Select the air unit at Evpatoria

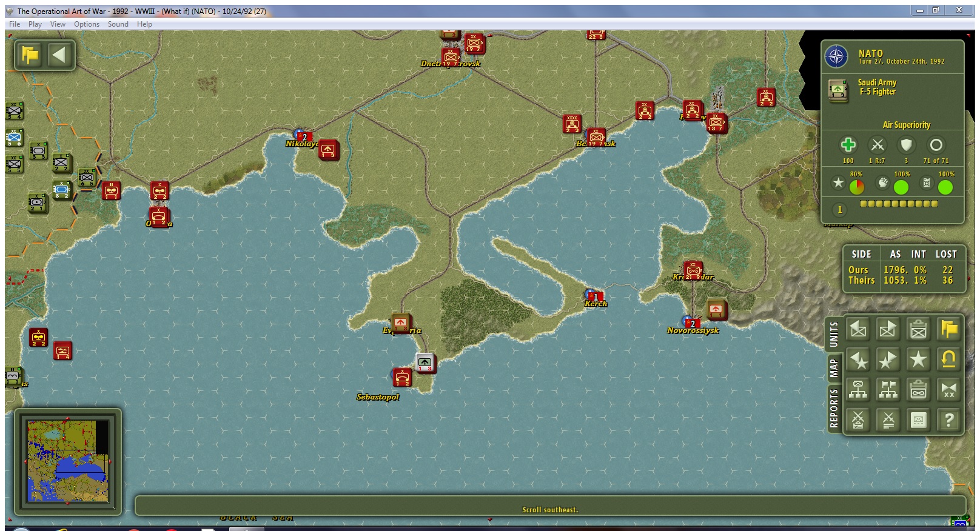pyautogui.click(x=400, y=323)
